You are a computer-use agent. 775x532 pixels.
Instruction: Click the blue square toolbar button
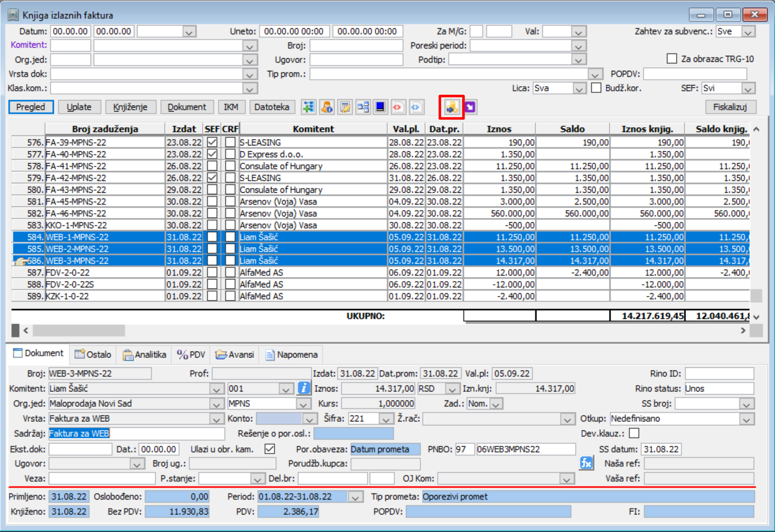point(380,107)
